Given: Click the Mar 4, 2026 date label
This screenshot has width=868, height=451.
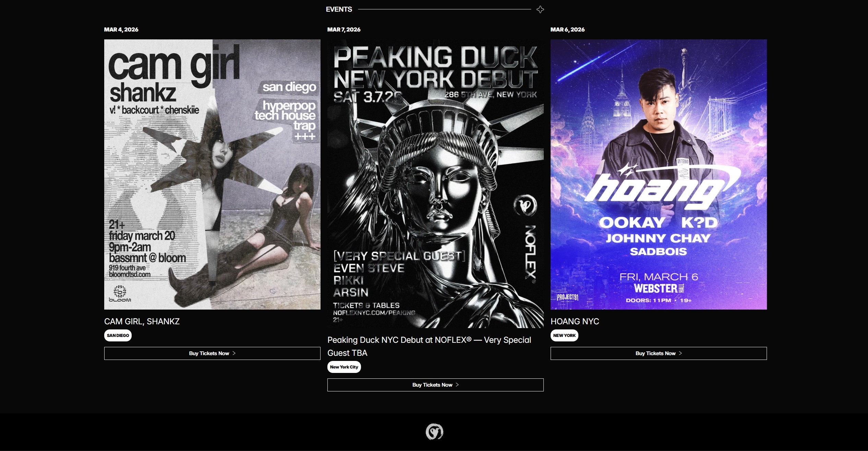Looking at the screenshot, I should point(121,29).
